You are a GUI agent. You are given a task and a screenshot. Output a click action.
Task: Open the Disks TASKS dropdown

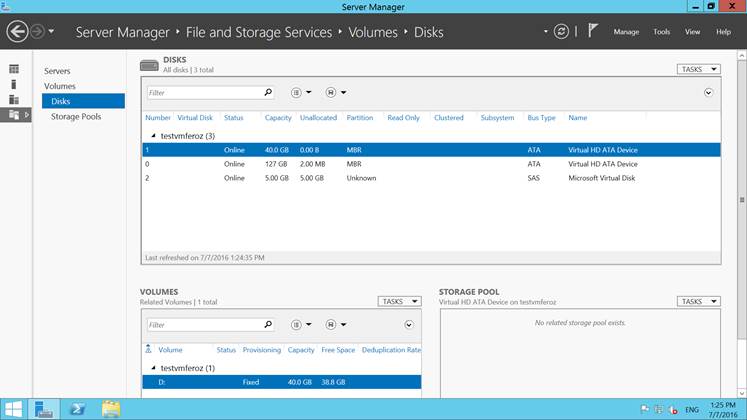(x=698, y=70)
